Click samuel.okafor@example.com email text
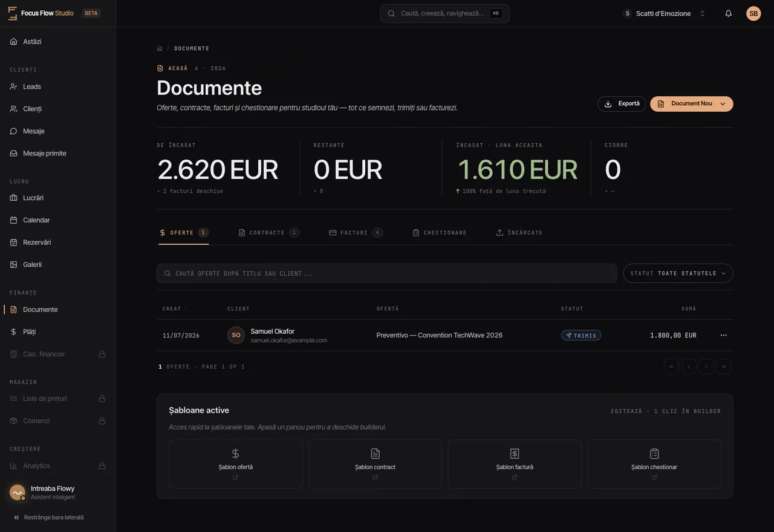The height and width of the screenshot is (532, 774). pyautogui.click(x=289, y=340)
